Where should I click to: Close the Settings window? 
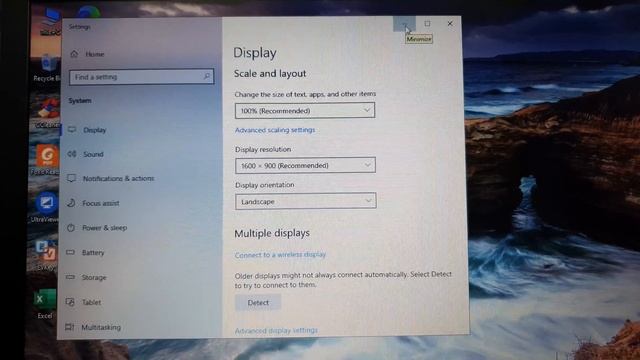tap(450, 24)
